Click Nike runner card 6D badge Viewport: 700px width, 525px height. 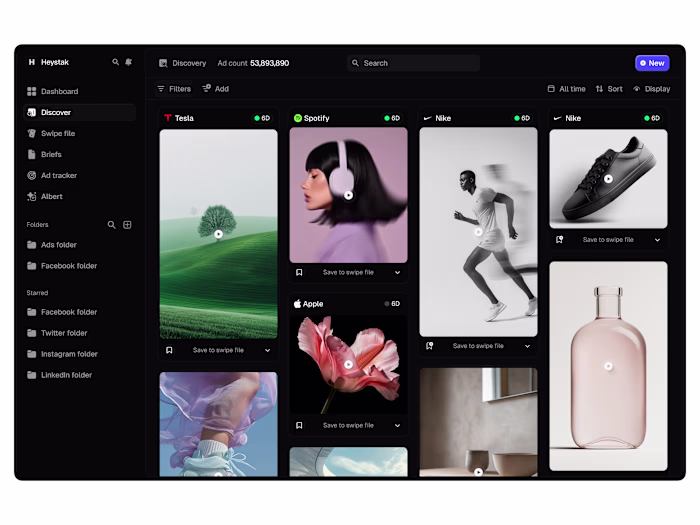click(x=522, y=118)
